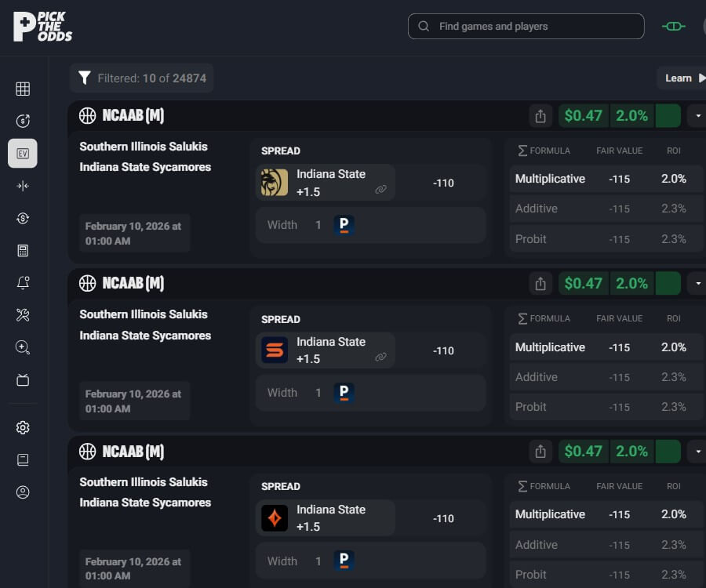The height and width of the screenshot is (588, 706).
Task: Open the grid games view at sidebar top
Action: (x=23, y=89)
